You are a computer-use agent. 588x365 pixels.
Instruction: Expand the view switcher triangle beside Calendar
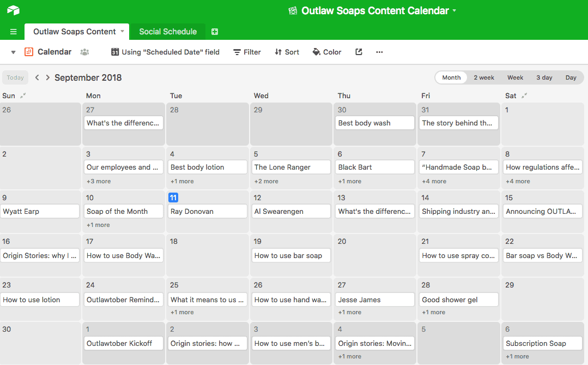(13, 52)
